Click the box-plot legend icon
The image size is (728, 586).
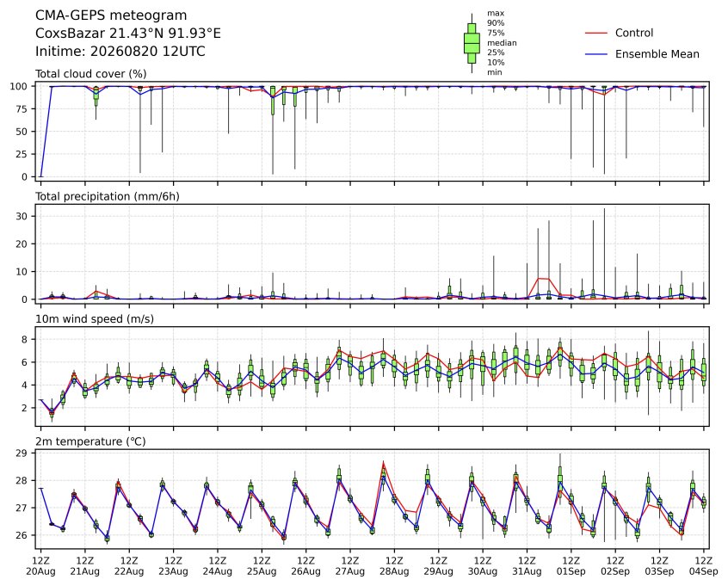472,43
